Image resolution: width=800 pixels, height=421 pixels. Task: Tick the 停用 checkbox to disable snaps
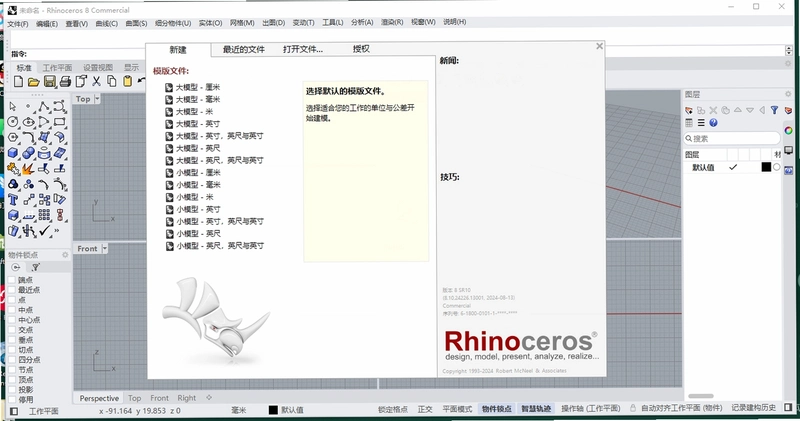point(12,400)
